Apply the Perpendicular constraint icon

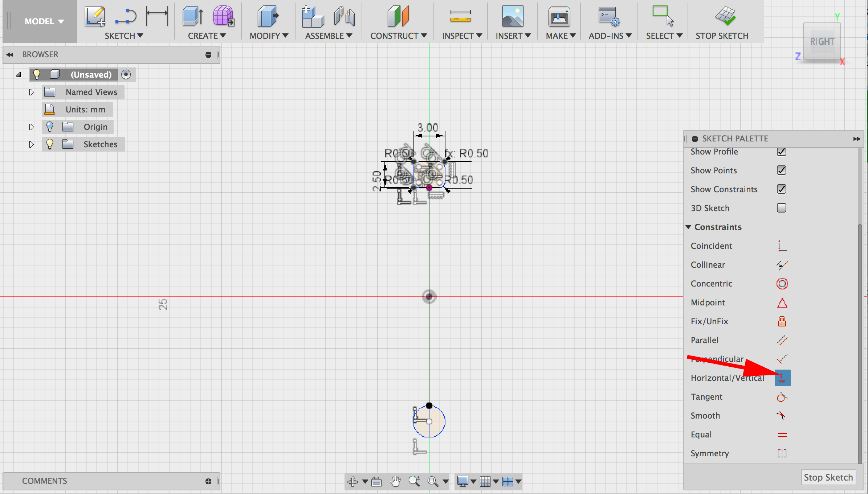pos(782,359)
